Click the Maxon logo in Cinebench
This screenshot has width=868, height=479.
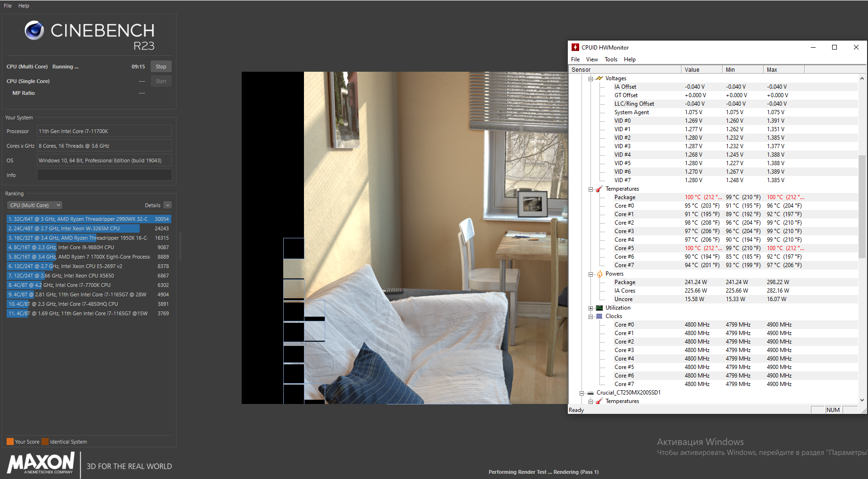coord(41,463)
